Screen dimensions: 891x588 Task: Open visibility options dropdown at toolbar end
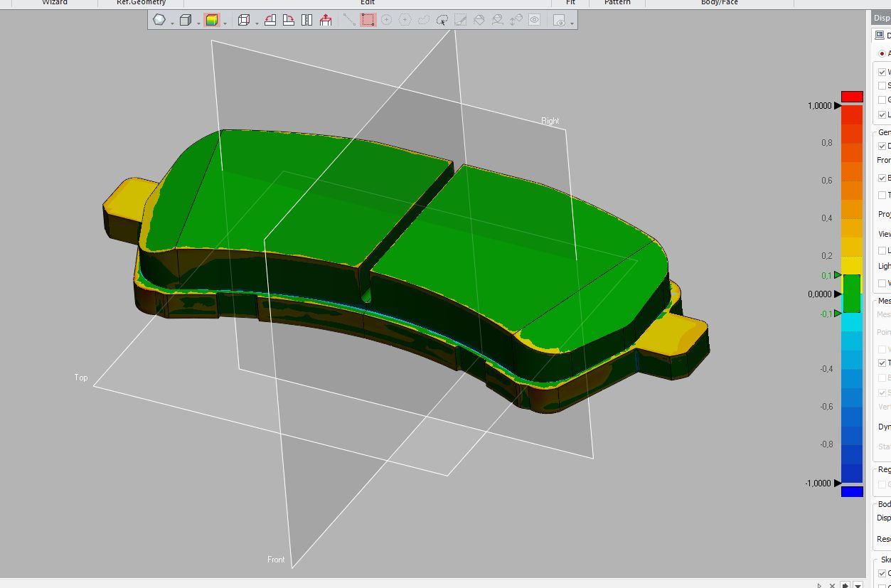[572, 23]
